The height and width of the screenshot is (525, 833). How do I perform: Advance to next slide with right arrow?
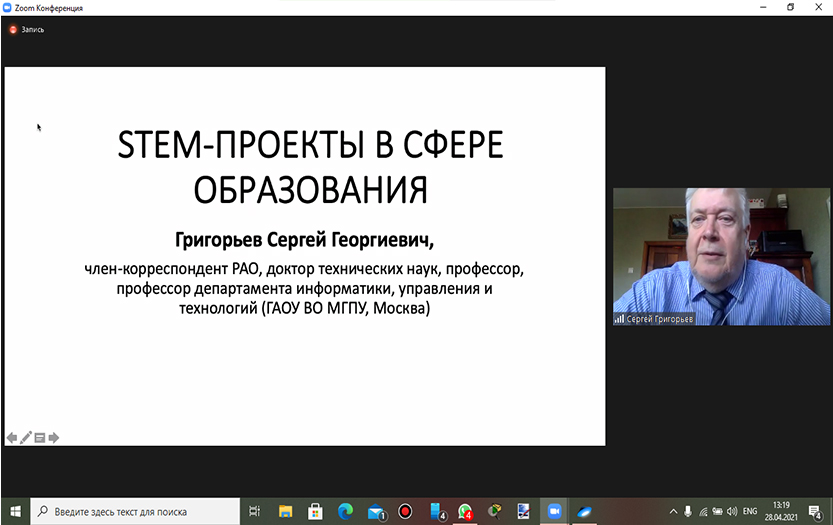point(54,437)
